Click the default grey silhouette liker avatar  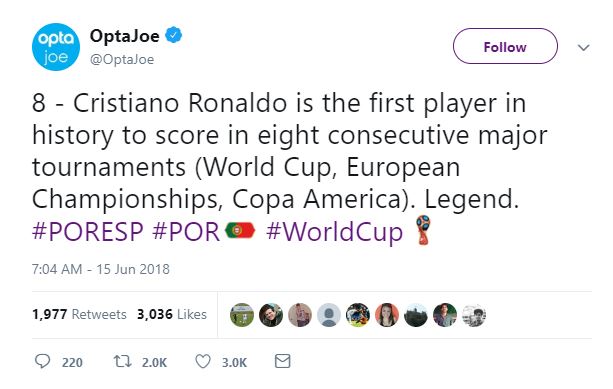(329, 315)
